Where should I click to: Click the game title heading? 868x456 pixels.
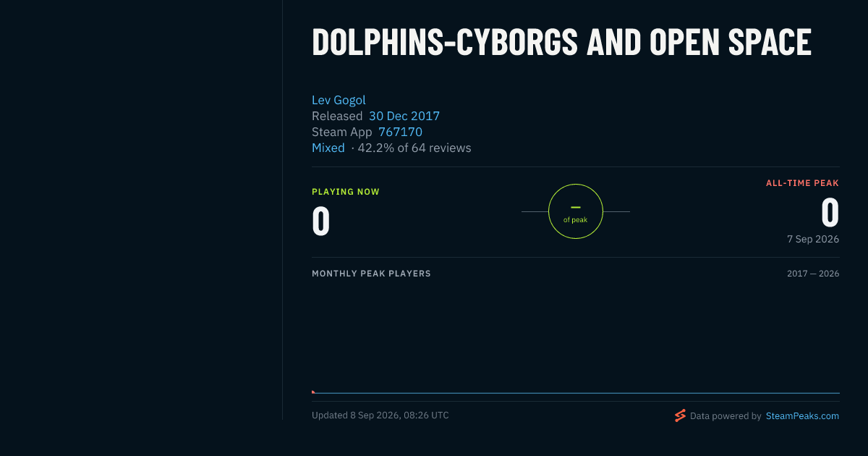pos(561,43)
